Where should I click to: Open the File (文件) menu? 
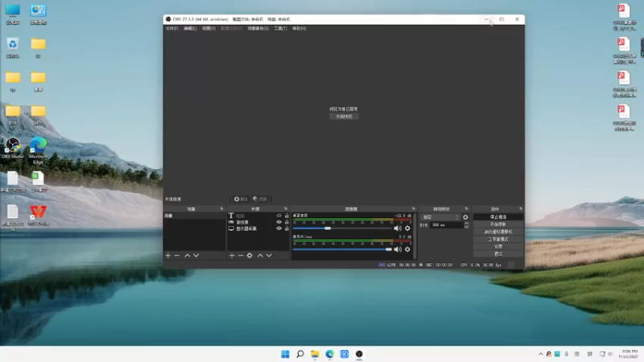click(x=171, y=28)
